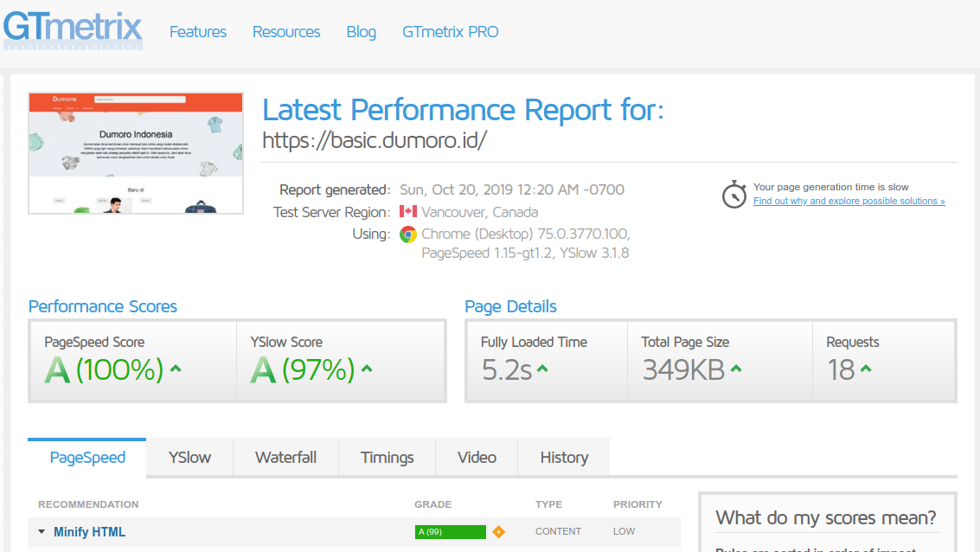Viewport: 980px width, 552px height.
Task: Click the 18 requests value
Action: (842, 369)
